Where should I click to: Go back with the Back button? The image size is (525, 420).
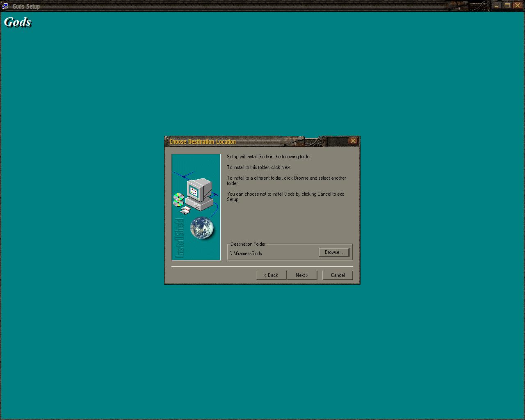271,275
